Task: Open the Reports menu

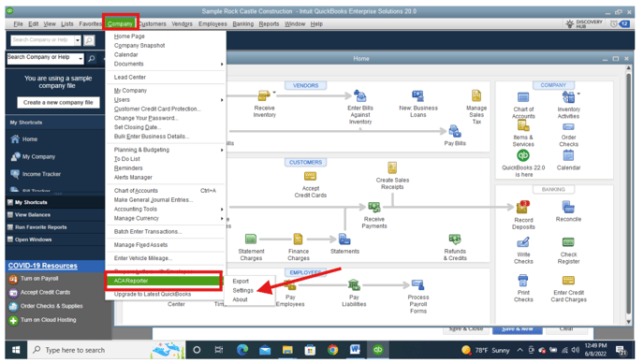Action: coord(269,23)
